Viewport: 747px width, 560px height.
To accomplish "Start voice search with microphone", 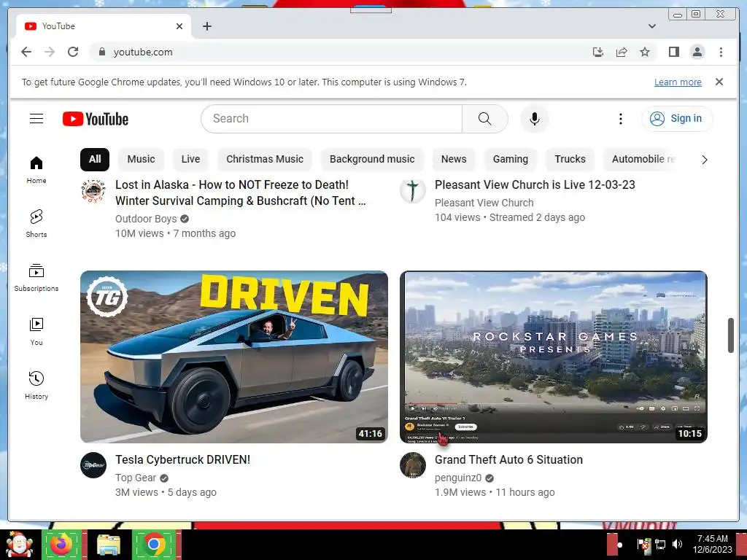I will coord(535,119).
